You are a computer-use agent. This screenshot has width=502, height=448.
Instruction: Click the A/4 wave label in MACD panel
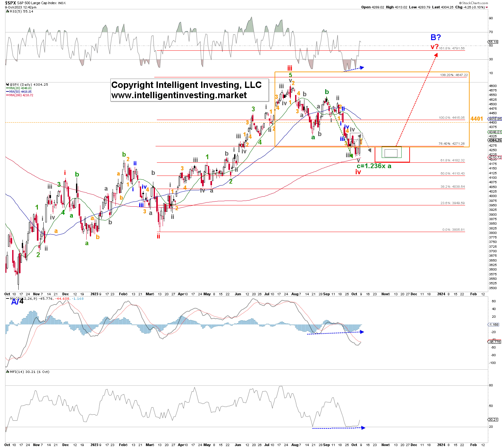[17, 302]
